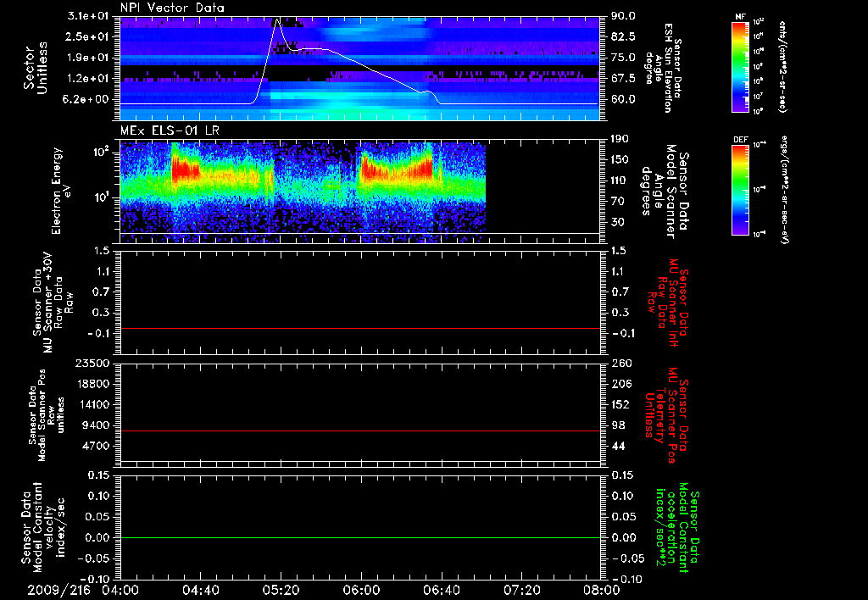The width and height of the screenshot is (868, 600).
Task: Click the NPI sector spectrogram plot area
Action: tap(359, 68)
